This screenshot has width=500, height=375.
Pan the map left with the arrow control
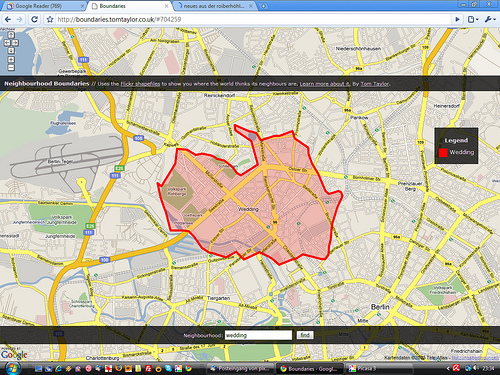[7, 43]
